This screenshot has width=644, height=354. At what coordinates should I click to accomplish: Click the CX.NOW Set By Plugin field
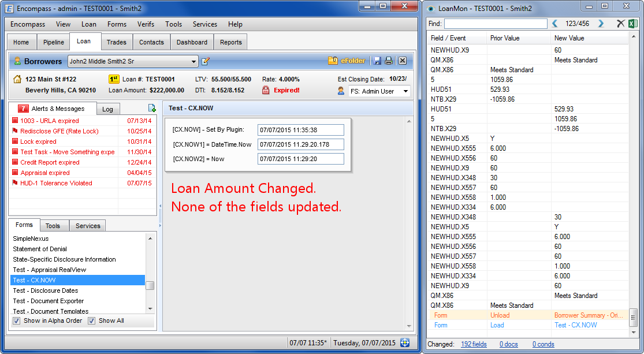coord(301,130)
